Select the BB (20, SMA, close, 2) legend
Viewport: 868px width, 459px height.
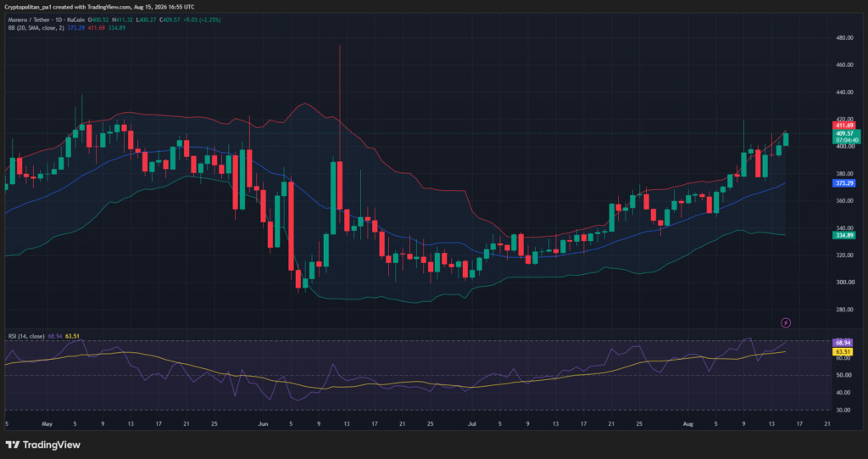tap(36, 28)
